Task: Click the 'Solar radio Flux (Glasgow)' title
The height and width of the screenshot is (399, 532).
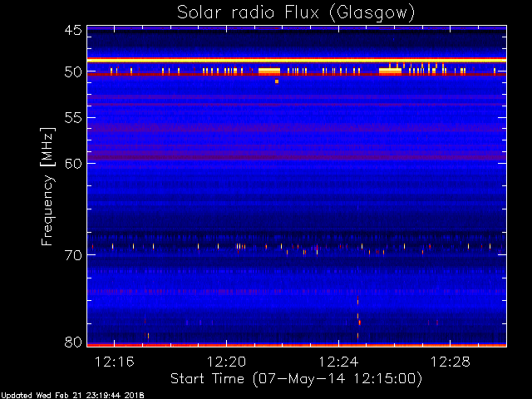Action: (296, 13)
